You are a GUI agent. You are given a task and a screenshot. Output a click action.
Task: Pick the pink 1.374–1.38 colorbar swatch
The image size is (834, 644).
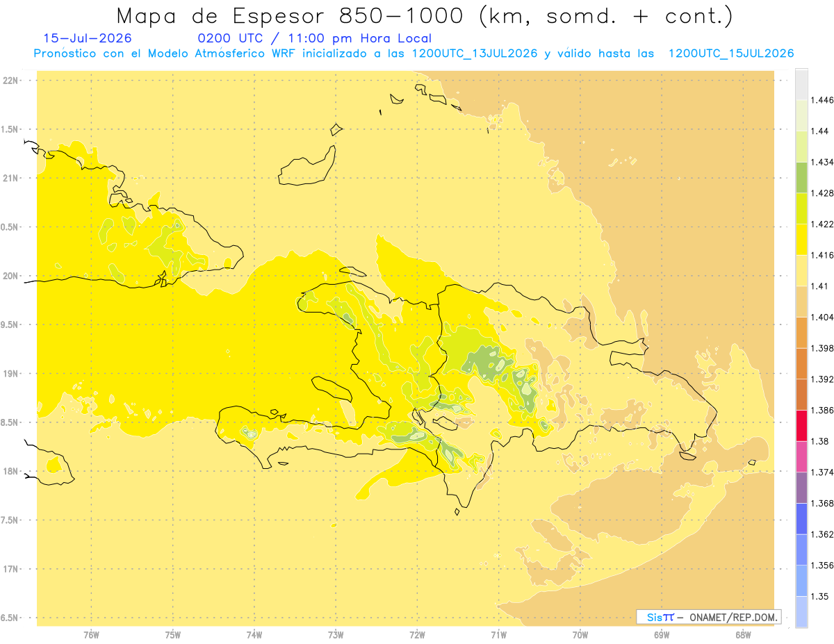click(801, 456)
